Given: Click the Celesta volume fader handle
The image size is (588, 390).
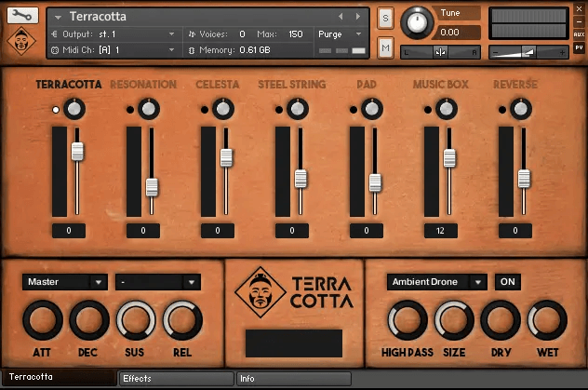Looking at the screenshot, I should [x=226, y=157].
